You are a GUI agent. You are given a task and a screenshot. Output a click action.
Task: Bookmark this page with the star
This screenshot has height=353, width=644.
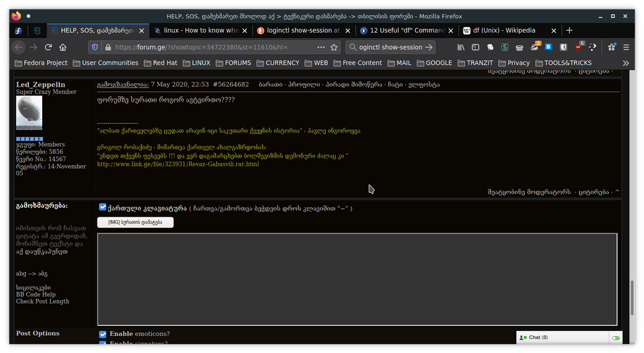tap(334, 48)
